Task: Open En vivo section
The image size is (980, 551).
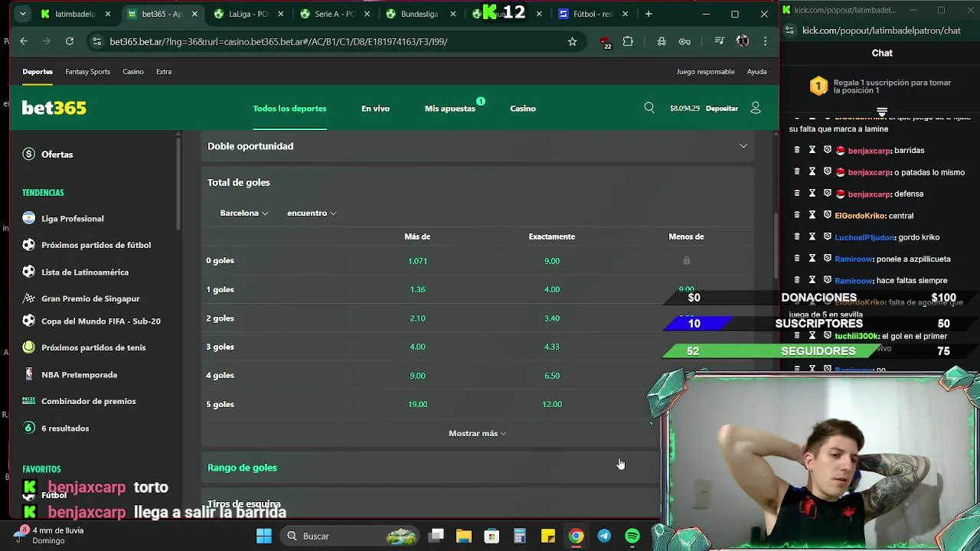Action: pos(375,109)
